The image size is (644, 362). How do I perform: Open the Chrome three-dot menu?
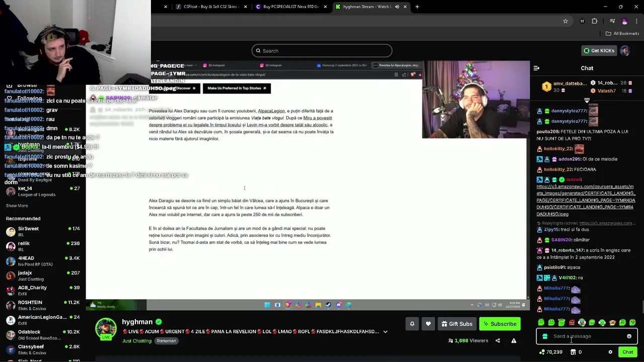click(x=636, y=21)
